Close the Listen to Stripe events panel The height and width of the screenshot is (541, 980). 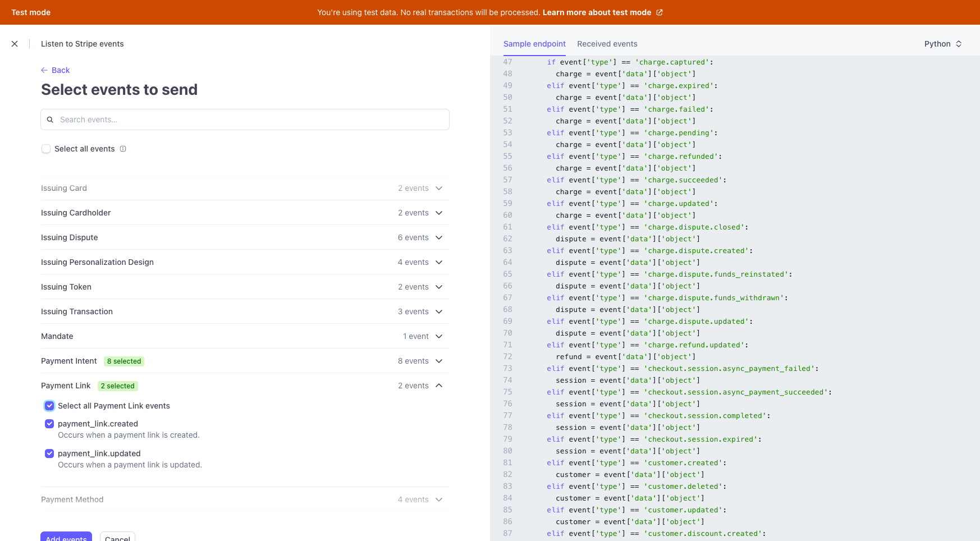pyautogui.click(x=15, y=44)
